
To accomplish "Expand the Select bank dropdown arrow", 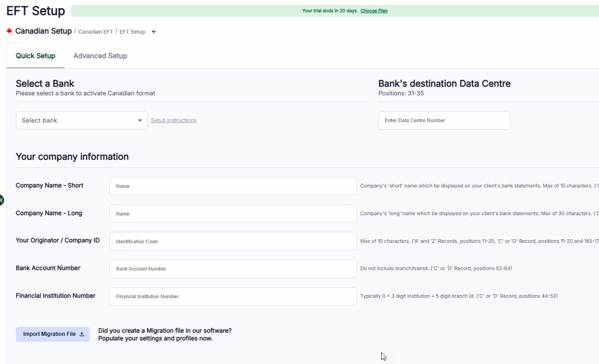I will point(140,120).
